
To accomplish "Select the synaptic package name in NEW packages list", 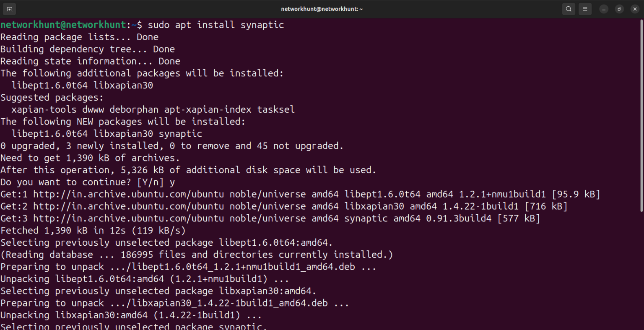I will pos(180,133).
